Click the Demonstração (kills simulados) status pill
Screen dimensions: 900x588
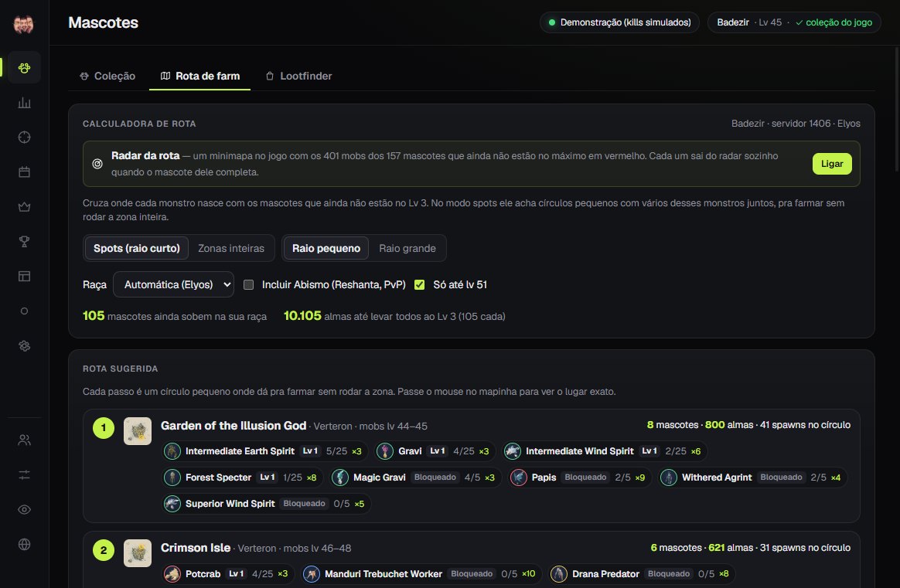pyautogui.click(x=619, y=22)
